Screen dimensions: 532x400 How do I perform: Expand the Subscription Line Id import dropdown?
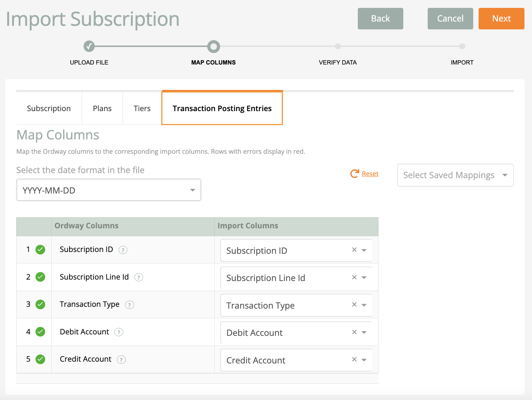364,277
